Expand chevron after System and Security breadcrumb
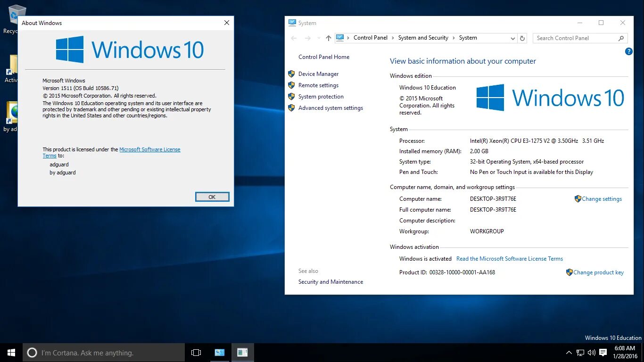Image resolution: width=644 pixels, height=362 pixels. [454, 38]
